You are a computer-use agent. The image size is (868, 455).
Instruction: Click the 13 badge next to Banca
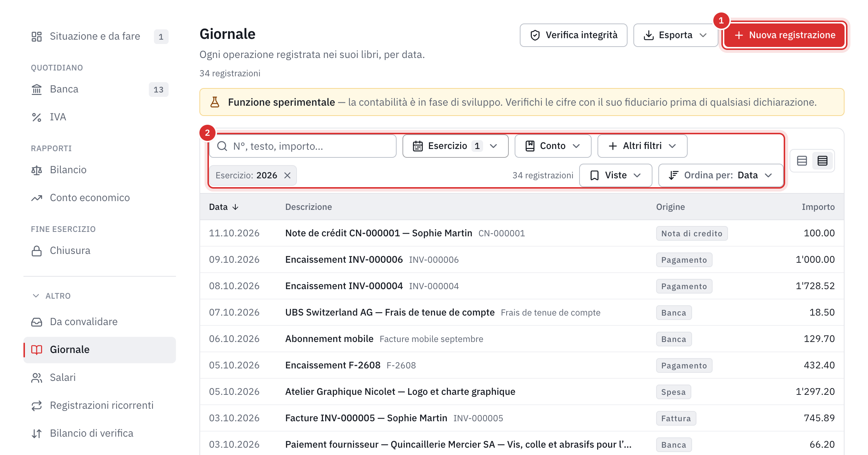[x=158, y=90]
